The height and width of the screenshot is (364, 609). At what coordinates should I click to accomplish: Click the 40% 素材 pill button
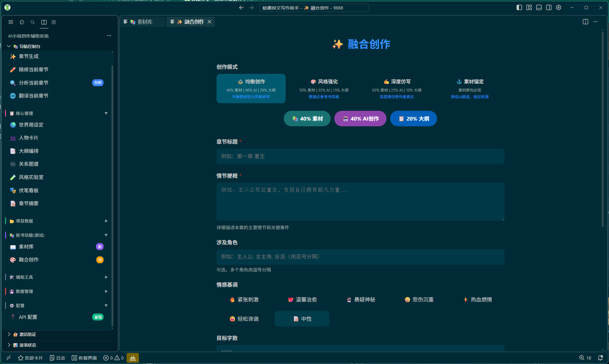tap(307, 119)
